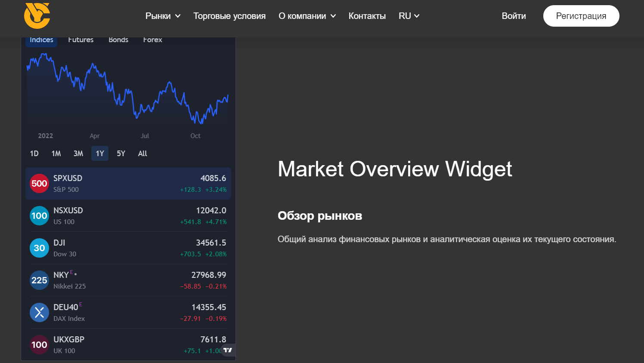Click the 34561.5 price value

(211, 243)
